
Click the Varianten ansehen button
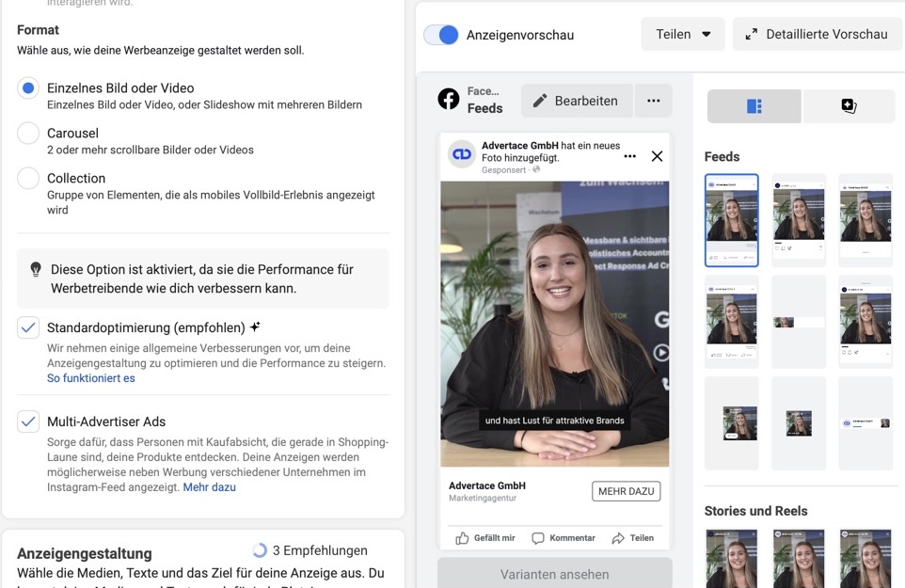click(555, 573)
